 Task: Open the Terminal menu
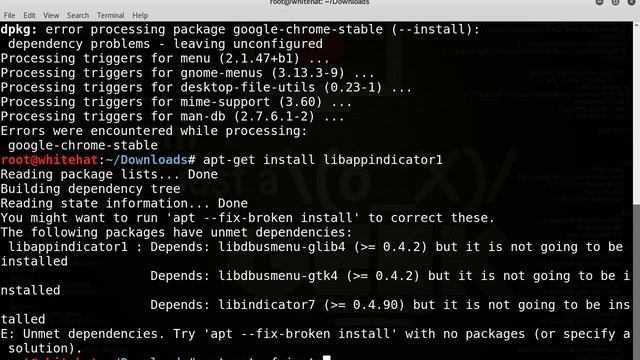pos(111,16)
